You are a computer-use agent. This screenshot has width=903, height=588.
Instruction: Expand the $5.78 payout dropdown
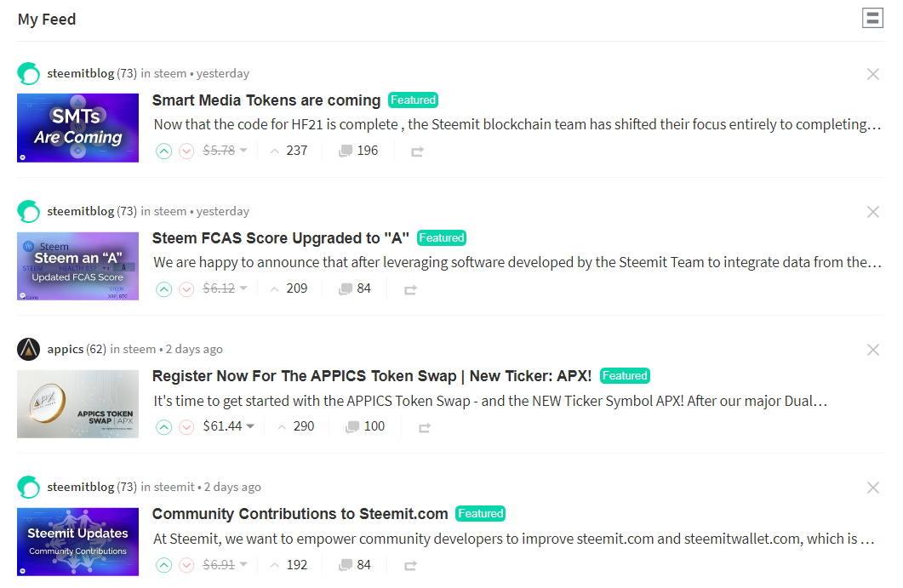click(x=226, y=151)
